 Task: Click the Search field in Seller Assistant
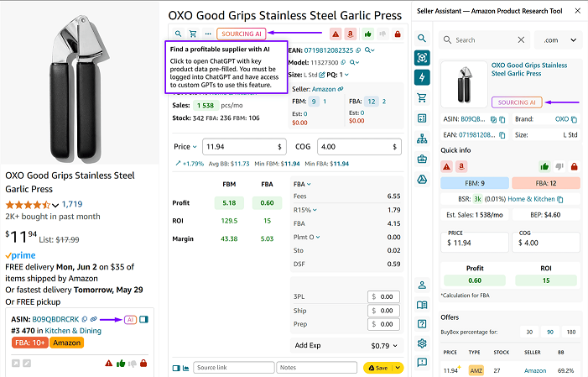485,39
